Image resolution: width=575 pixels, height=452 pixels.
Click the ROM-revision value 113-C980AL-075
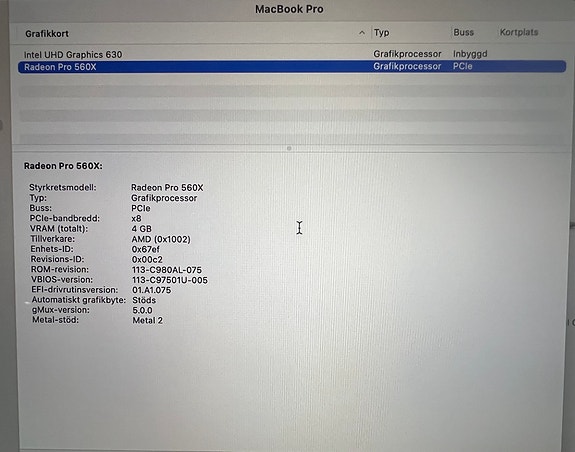[167, 270]
